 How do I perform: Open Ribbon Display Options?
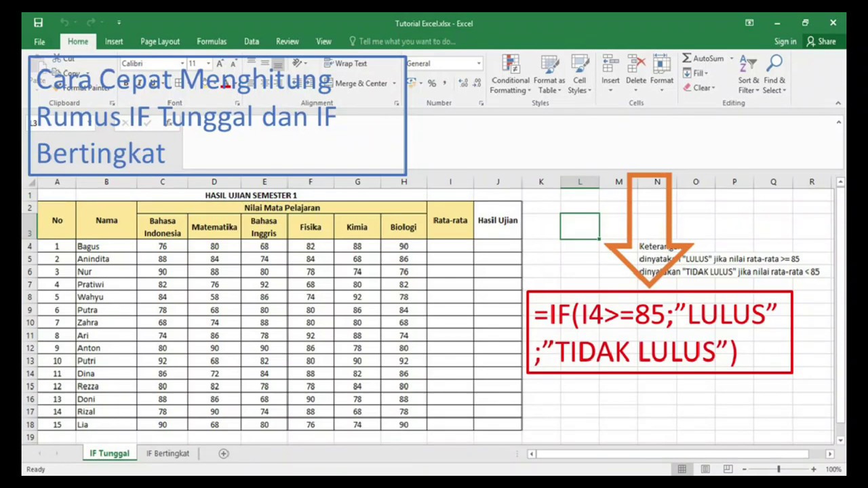coord(749,23)
